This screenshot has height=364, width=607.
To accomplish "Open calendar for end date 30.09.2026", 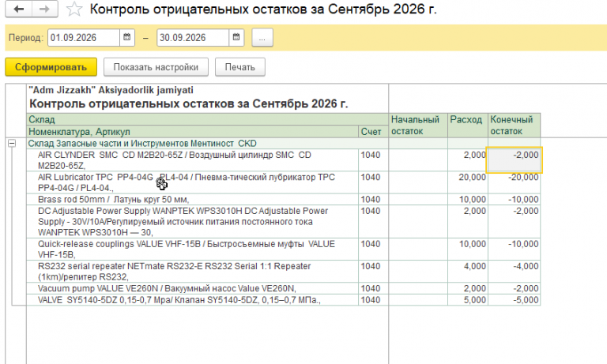I will [x=236, y=38].
